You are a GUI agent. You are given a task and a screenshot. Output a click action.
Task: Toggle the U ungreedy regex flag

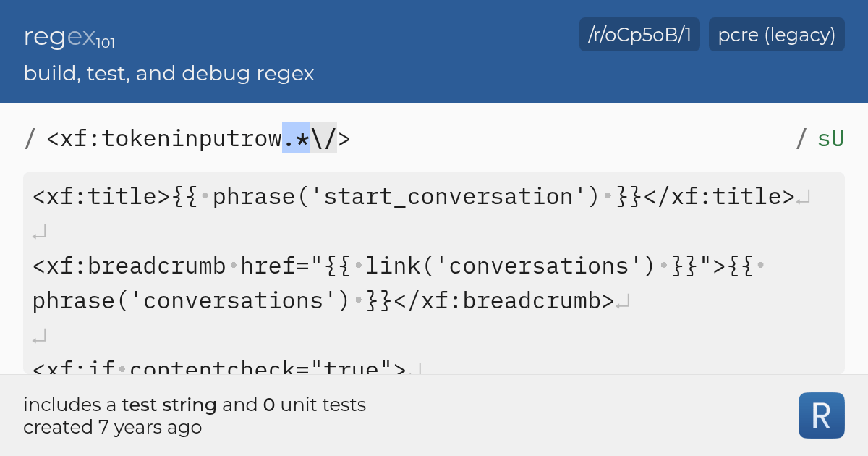836,138
